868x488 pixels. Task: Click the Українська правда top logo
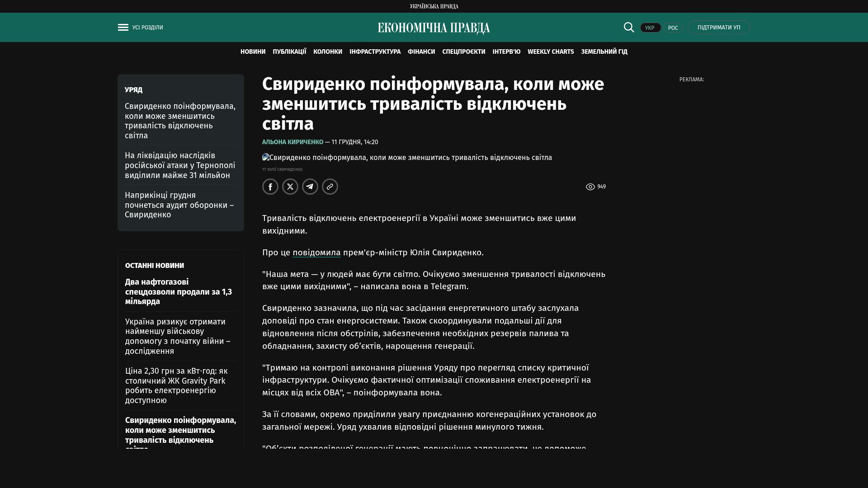pos(434,6)
